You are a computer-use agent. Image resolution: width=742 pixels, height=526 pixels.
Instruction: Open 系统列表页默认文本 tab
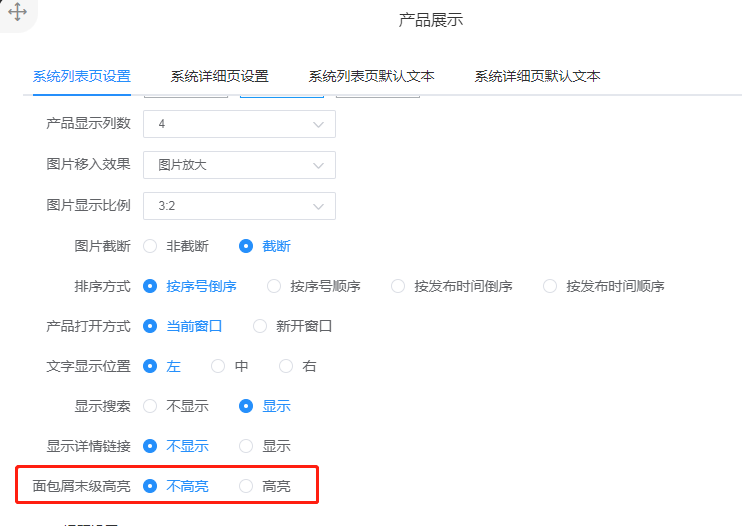pos(371,76)
